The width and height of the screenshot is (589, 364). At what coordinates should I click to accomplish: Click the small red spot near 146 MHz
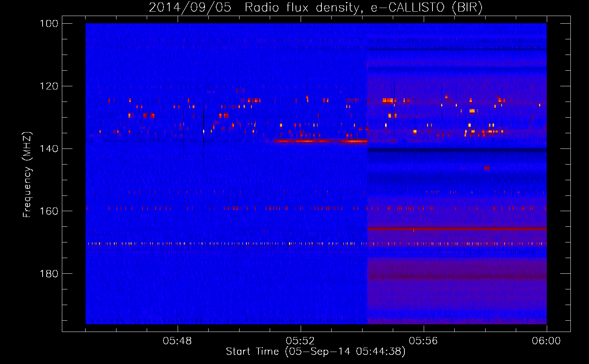click(x=487, y=167)
